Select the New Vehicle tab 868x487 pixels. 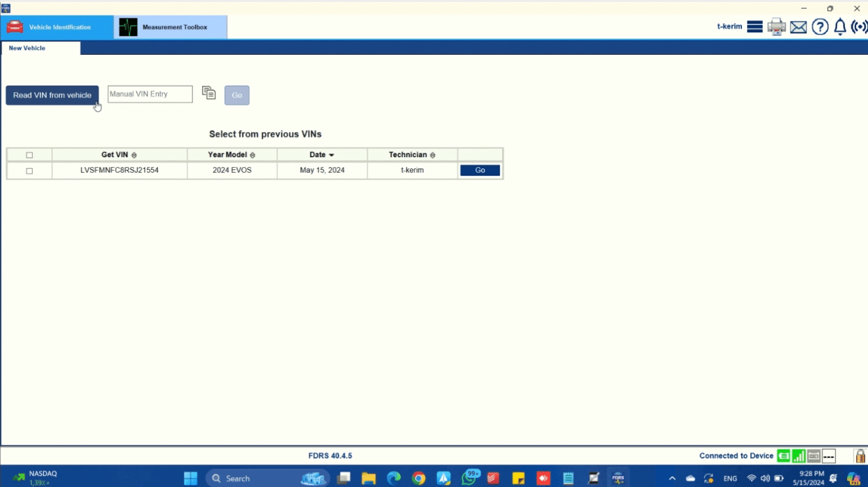point(41,48)
